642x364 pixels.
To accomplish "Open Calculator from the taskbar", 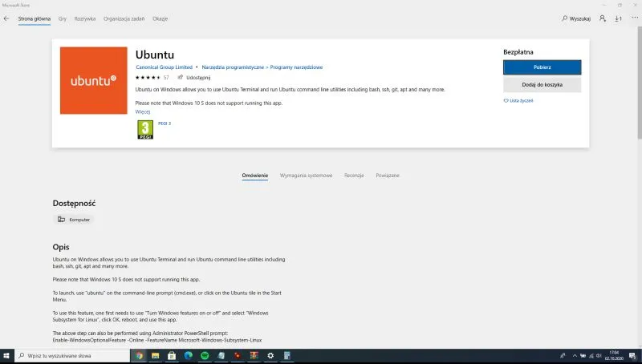I will [287, 355].
